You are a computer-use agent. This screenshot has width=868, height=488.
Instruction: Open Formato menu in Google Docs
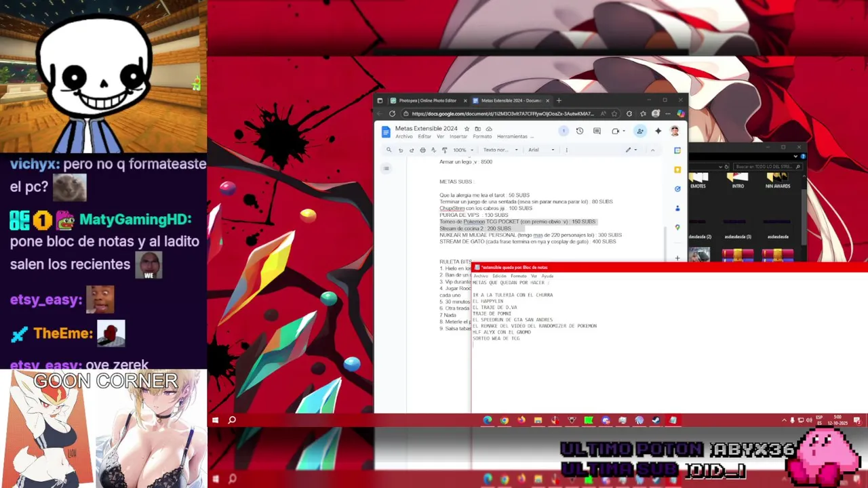point(482,136)
